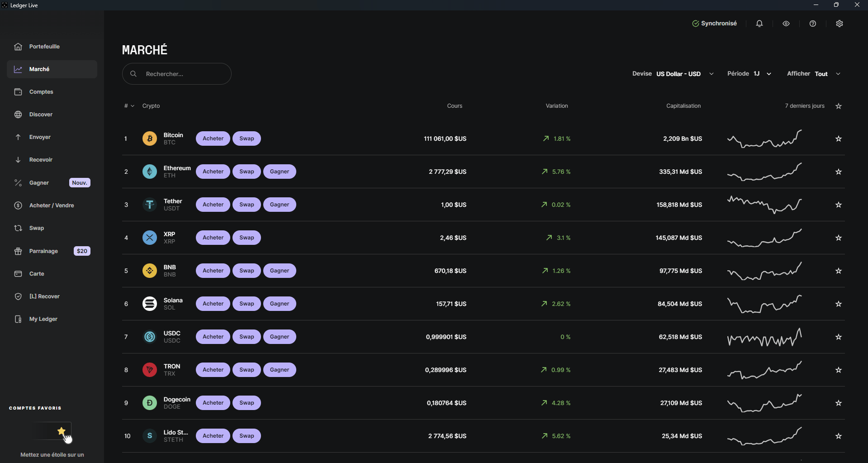Click the Bitcoin coin icon
This screenshot has width=868, height=463.
150,138
